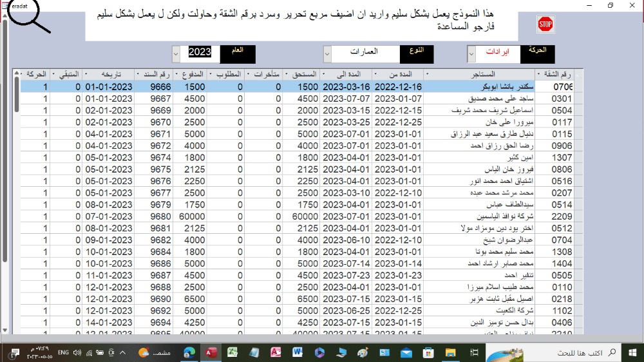Open filter arrow for رقم الشقة column
Viewport: 644px width, 362px height.
tap(538, 74)
